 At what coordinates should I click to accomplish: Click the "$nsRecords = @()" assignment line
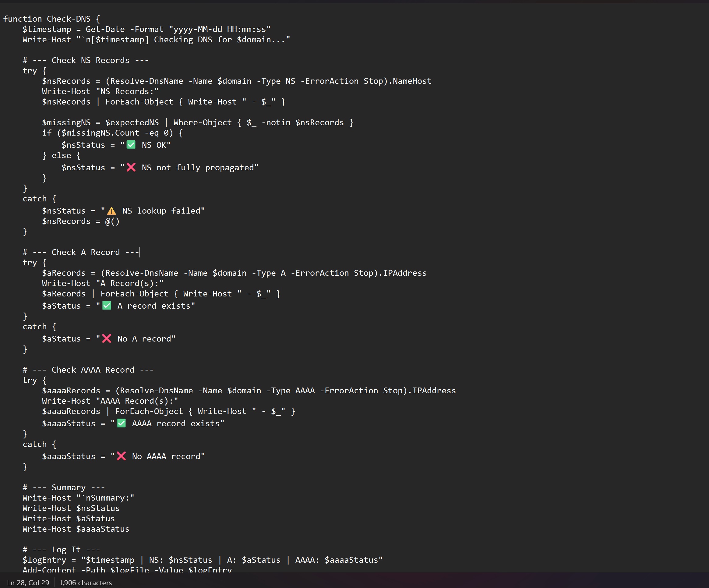click(x=80, y=221)
